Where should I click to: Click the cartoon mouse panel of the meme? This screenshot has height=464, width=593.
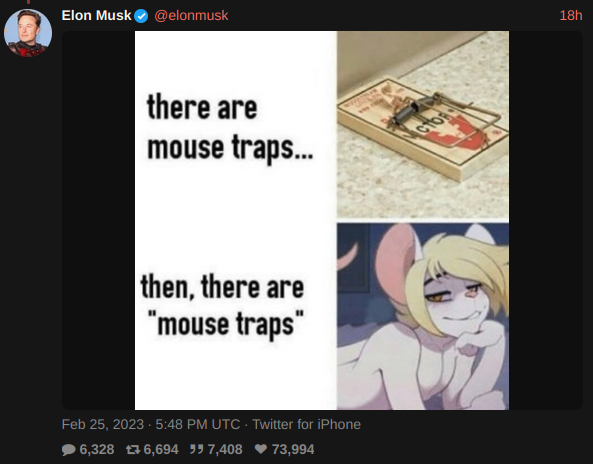(x=423, y=317)
